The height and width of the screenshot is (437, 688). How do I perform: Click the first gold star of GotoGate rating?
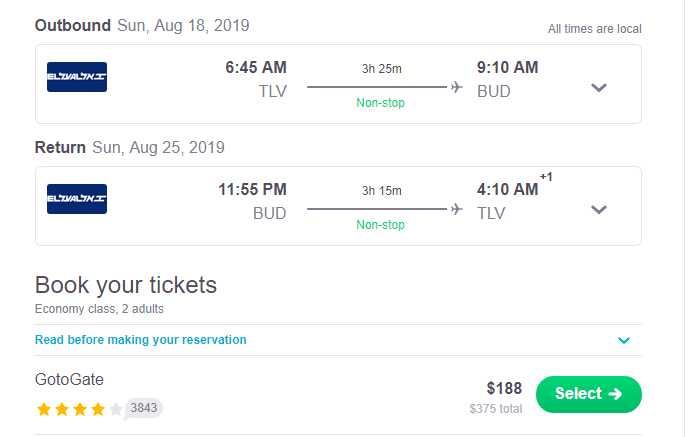click(x=44, y=409)
